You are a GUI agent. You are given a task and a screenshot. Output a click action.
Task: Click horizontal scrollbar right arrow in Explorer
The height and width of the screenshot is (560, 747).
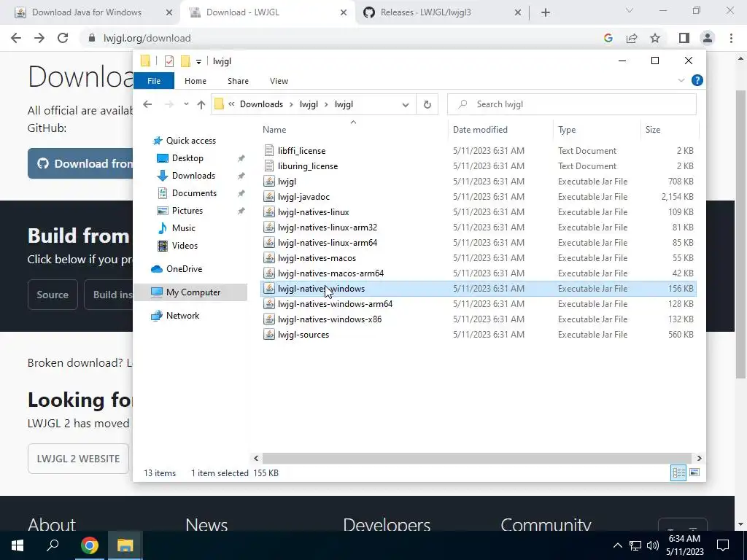click(x=699, y=458)
